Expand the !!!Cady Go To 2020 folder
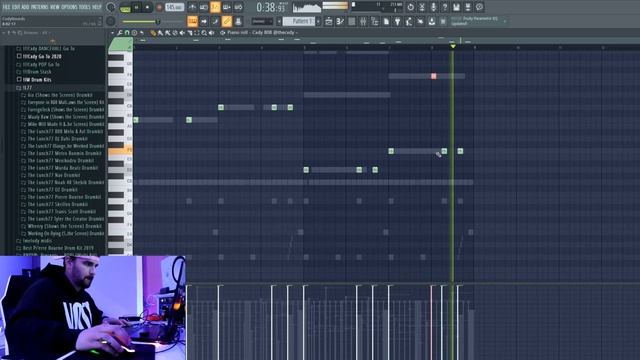The height and width of the screenshot is (360, 640). pos(42,56)
